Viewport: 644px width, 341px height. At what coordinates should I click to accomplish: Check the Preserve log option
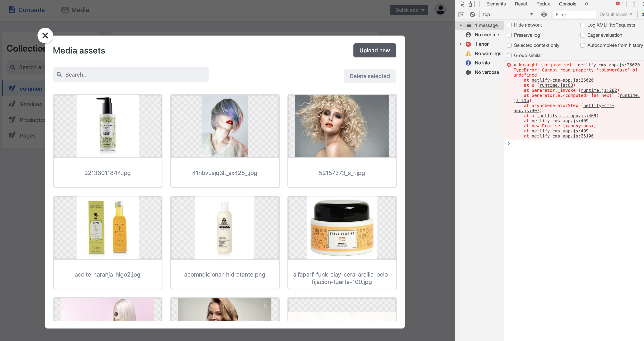click(509, 35)
